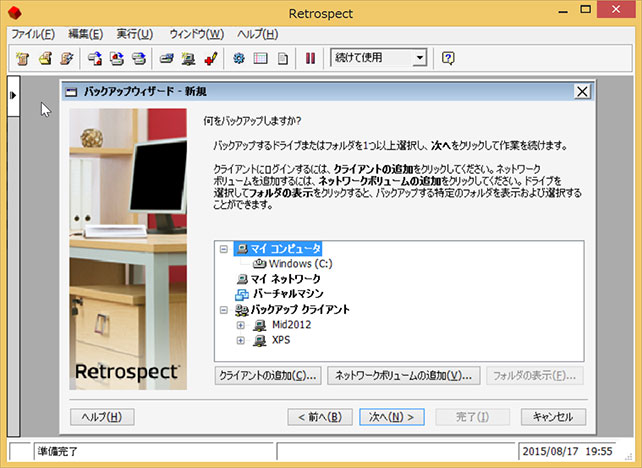Maximize the Retrospect window
Viewport: 642px width, 468px height.
point(586,10)
